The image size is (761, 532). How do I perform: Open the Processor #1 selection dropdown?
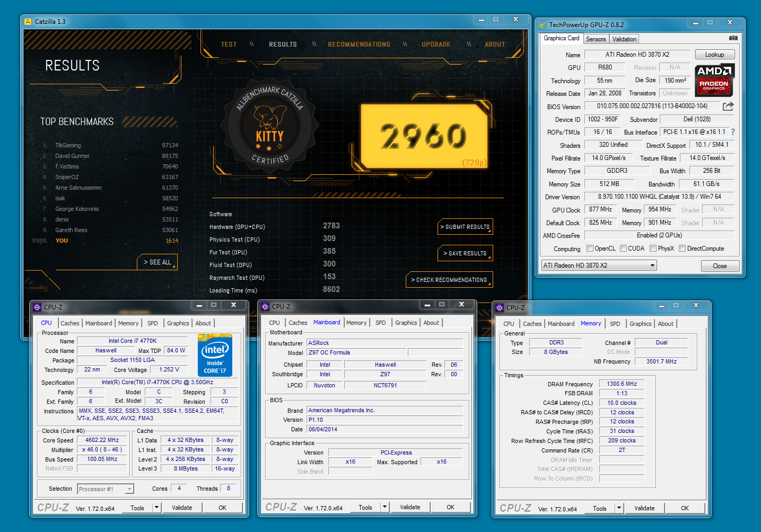[106, 489]
